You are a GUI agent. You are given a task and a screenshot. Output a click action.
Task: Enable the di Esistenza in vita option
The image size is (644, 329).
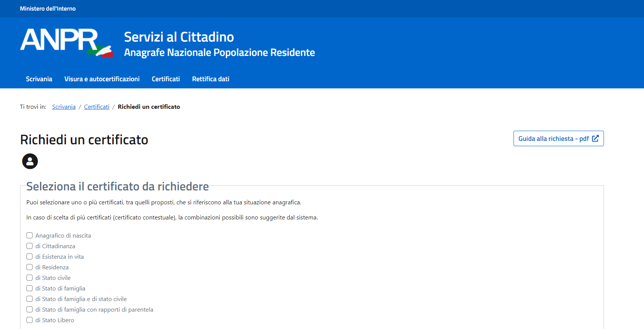tap(29, 256)
